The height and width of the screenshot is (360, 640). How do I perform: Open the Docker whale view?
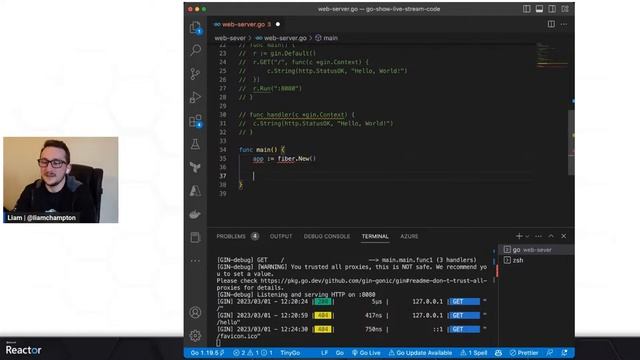click(196, 214)
